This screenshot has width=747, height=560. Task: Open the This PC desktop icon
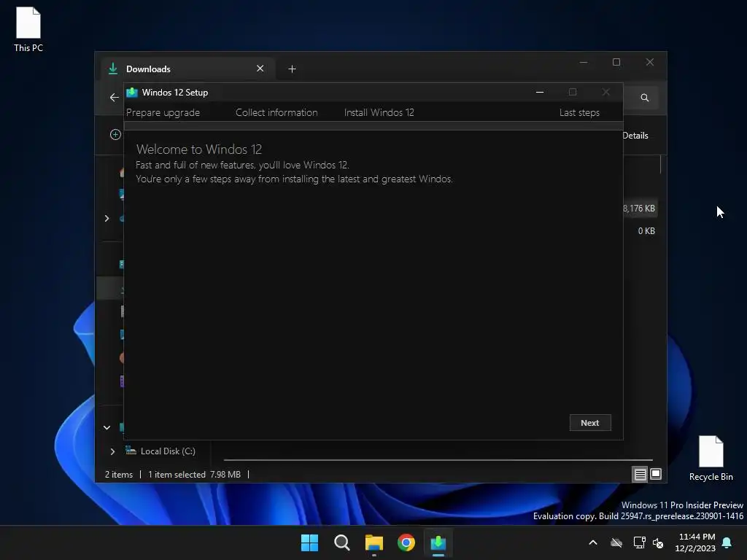click(28, 29)
